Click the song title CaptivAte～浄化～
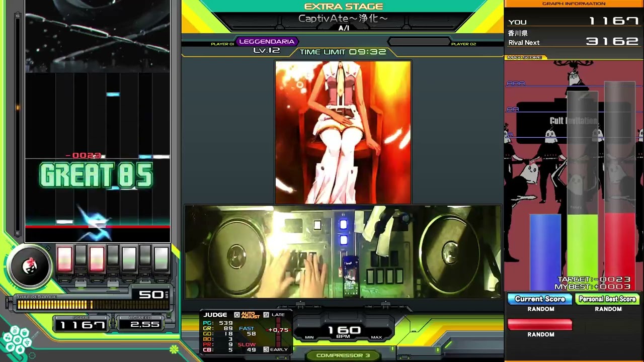This screenshot has height=362, width=644. 343,19
